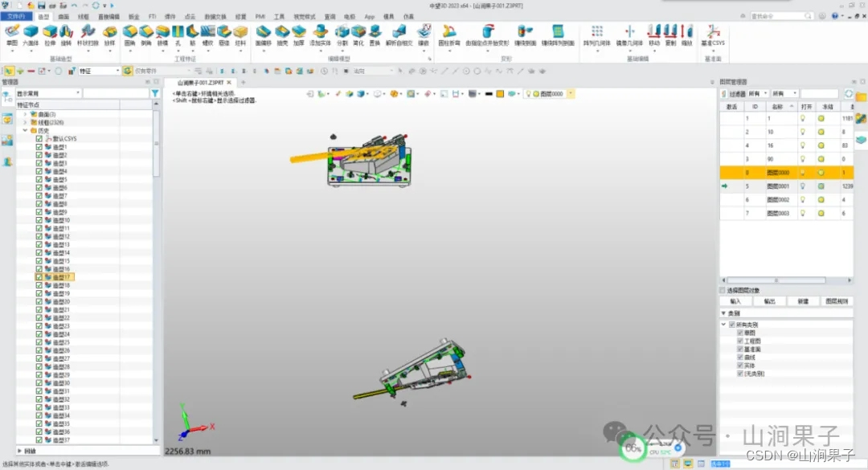Click the 移动 move tool

click(x=654, y=35)
